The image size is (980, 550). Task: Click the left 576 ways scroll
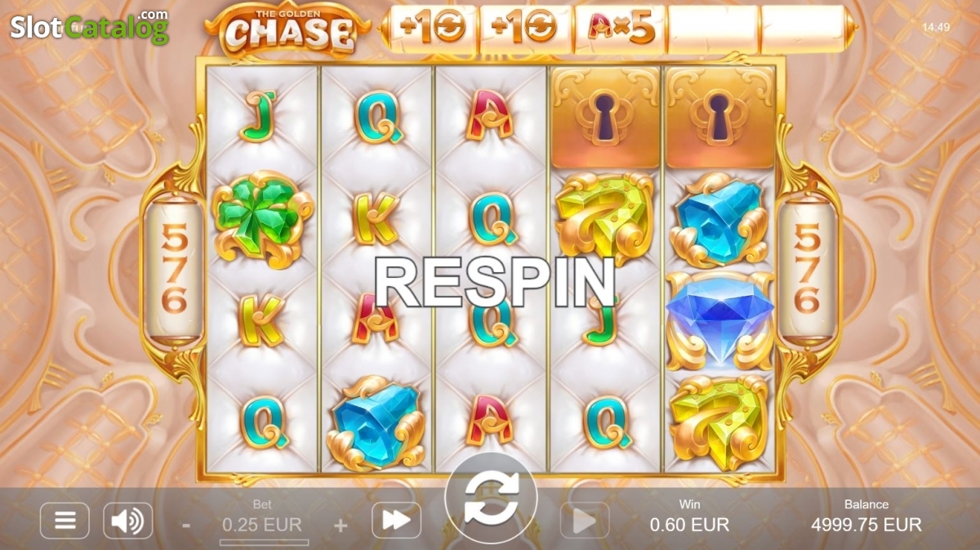click(x=173, y=270)
